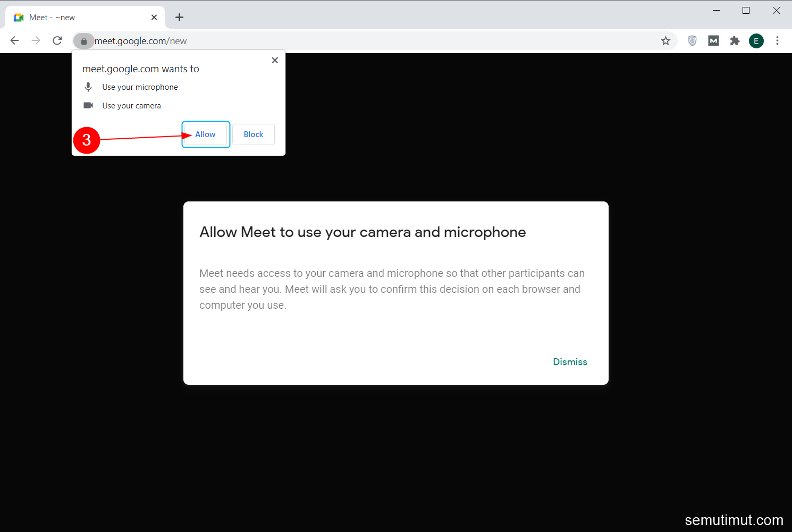Allow microphone and camera access
Screen dimensions: 792x532
click(206, 134)
